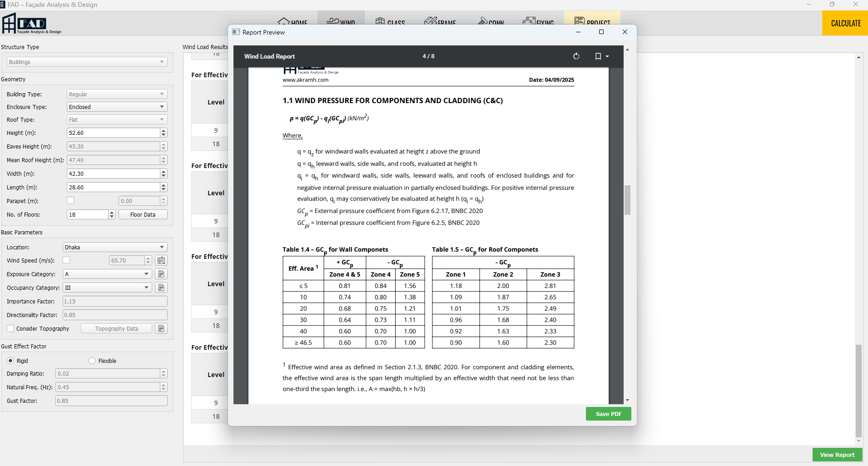The width and height of the screenshot is (868, 466).
Task: Open the bookmark menu in report viewer
Action: coord(602,56)
